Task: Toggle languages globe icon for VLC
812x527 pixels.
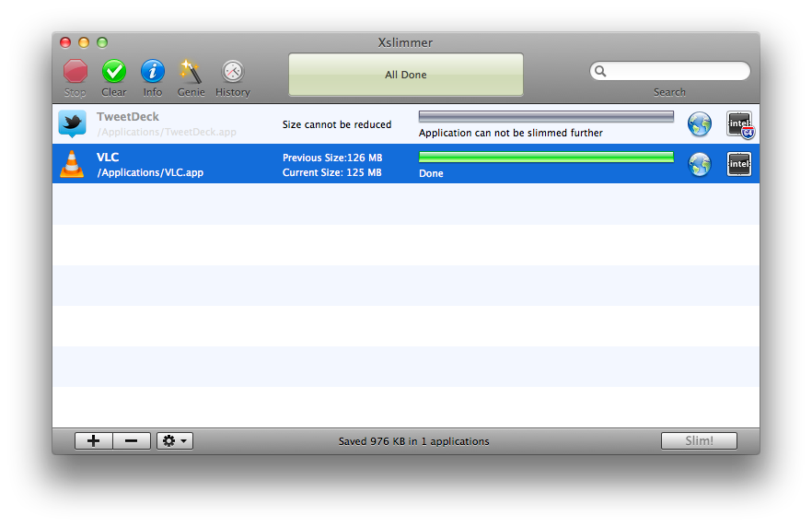Action: tap(700, 165)
